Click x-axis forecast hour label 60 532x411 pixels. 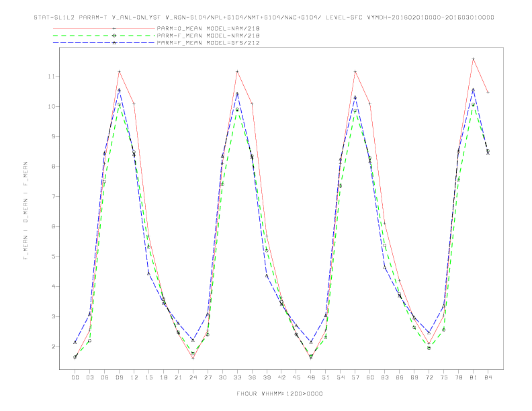click(370, 377)
